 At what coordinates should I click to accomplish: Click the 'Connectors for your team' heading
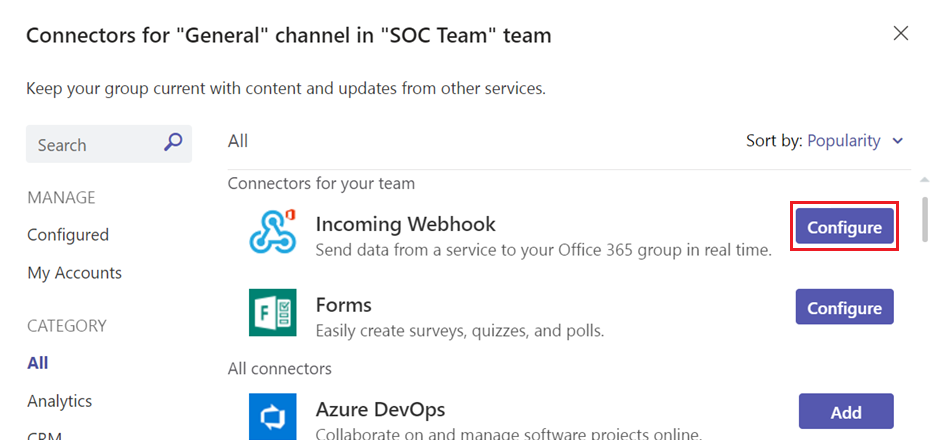coord(321,183)
